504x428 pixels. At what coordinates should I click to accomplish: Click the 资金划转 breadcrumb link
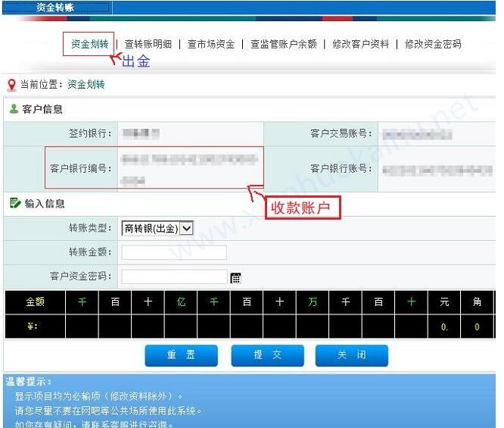(x=86, y=84)
